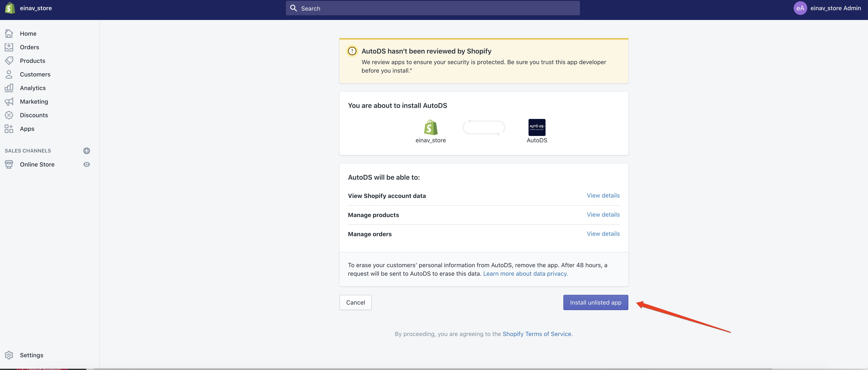
Task: Click the Install unlisted app button
Action: pos(595,303)
